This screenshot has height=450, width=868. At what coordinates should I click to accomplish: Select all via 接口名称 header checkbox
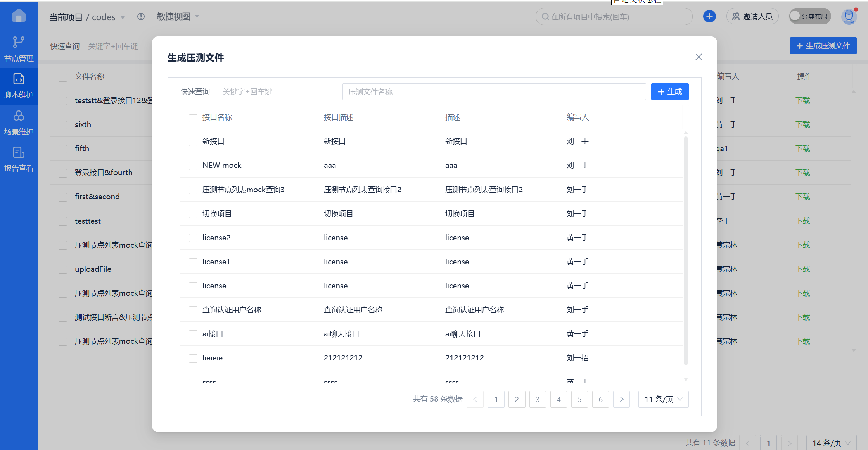coord(193,118)
